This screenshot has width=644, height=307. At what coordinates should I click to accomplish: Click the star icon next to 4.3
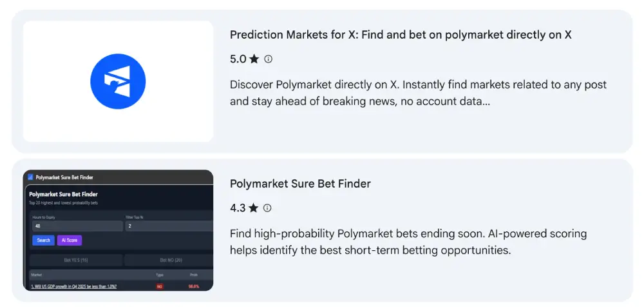pyautogui.click(x=253, y=208)
